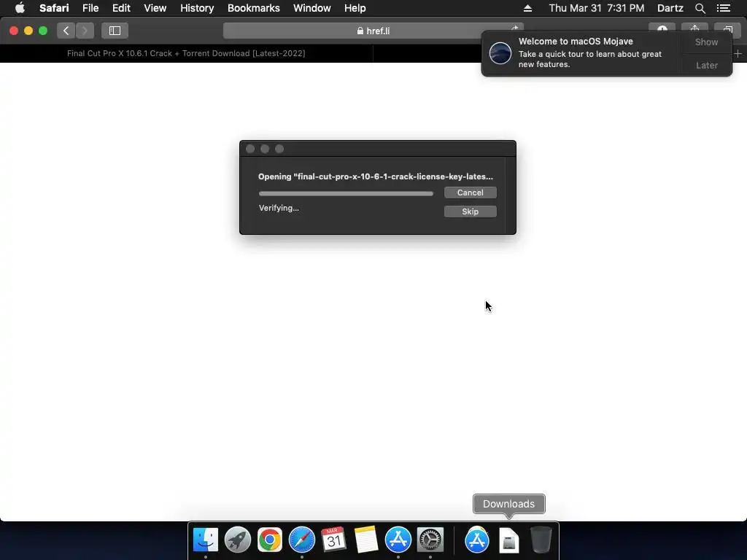The image size is (747, 560).
Task: Click the date and time in menu bar
Action: click(597, 8)
